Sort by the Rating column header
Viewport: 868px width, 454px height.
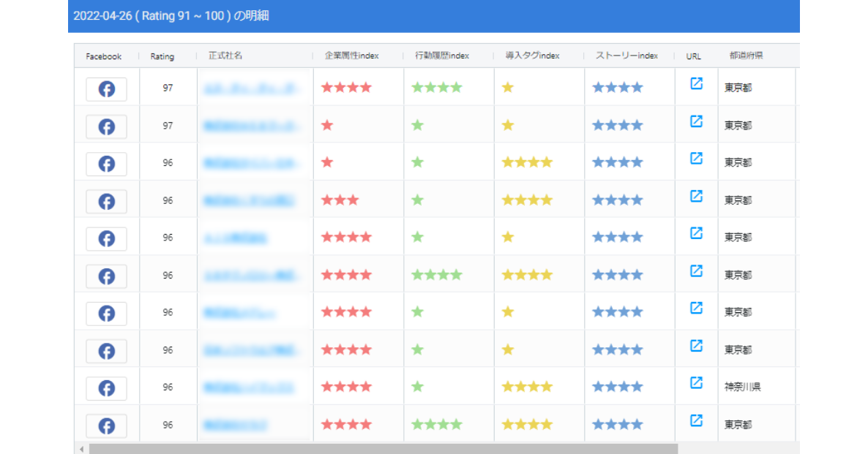coord(162,56)
